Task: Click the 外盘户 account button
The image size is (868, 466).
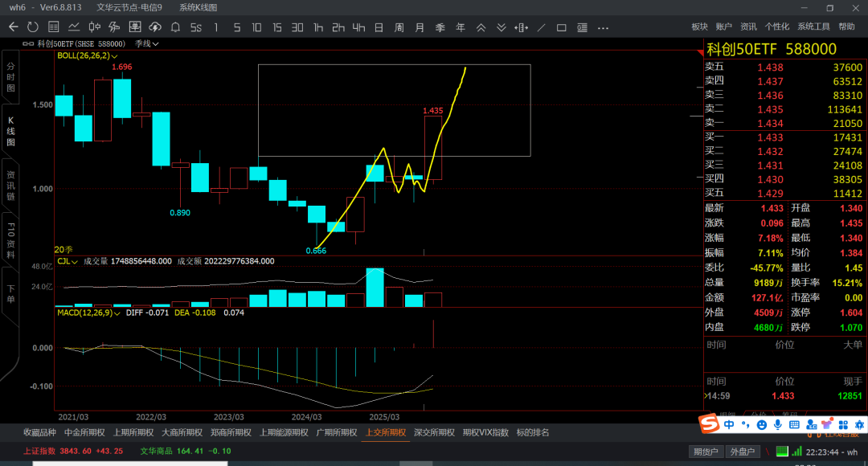Action: coord(743,452)
